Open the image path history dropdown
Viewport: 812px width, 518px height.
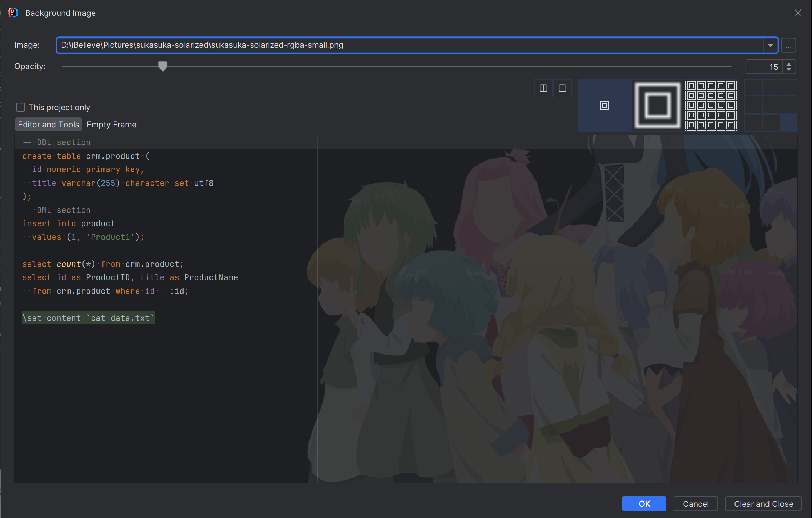click(770, 45)
